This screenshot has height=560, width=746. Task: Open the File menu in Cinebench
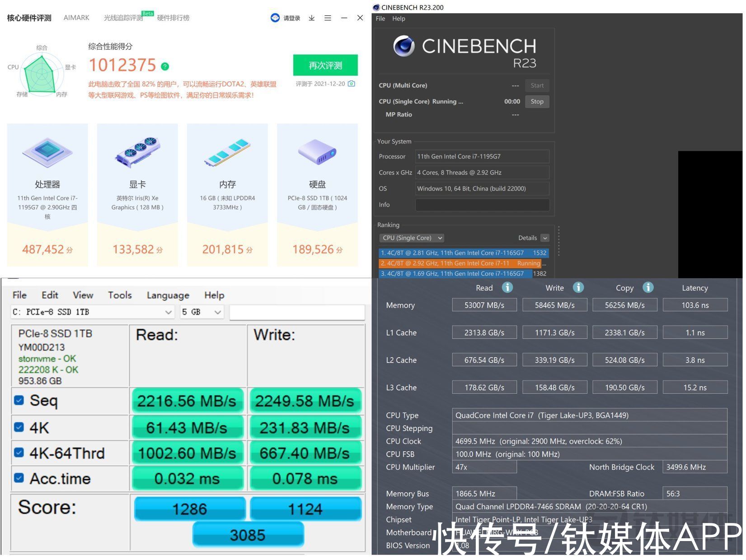tap(380, 19)
